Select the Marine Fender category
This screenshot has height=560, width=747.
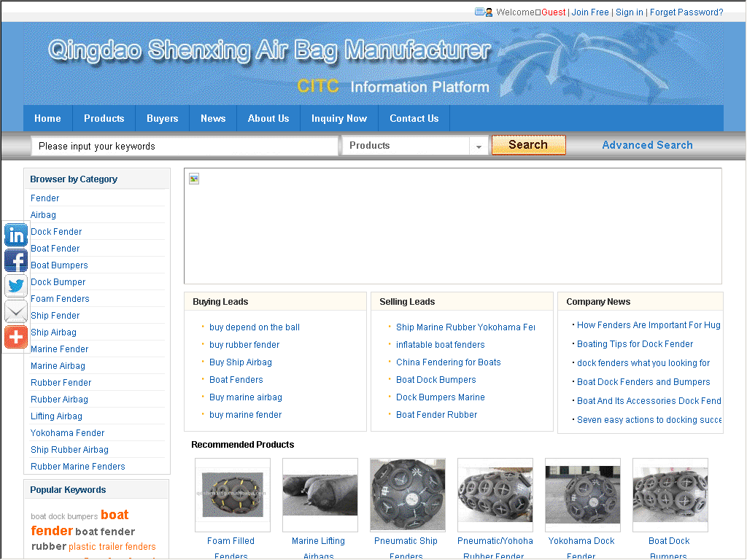click(x=60, y=349)
